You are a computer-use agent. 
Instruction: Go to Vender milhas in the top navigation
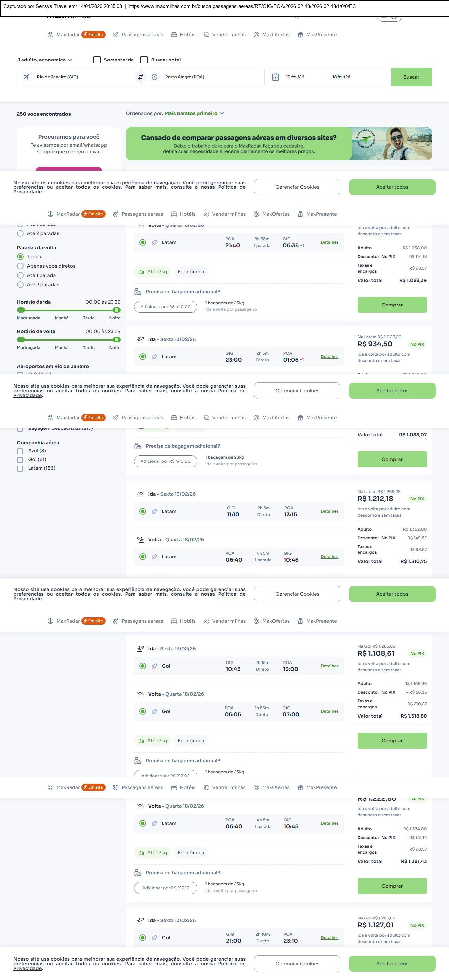coord(224,35)
